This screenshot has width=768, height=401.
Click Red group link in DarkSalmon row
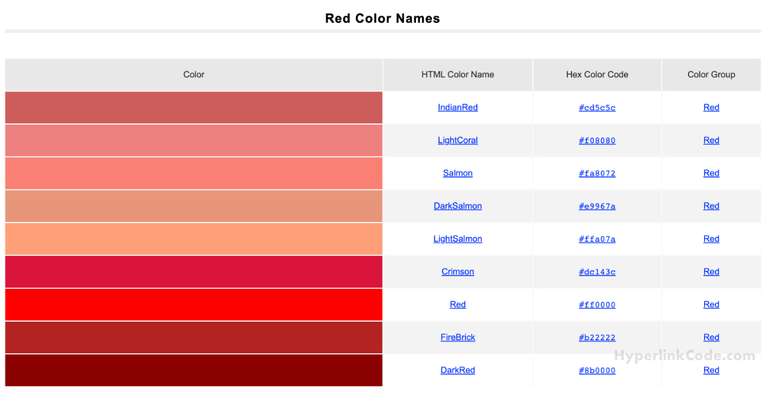click(711, 206)
